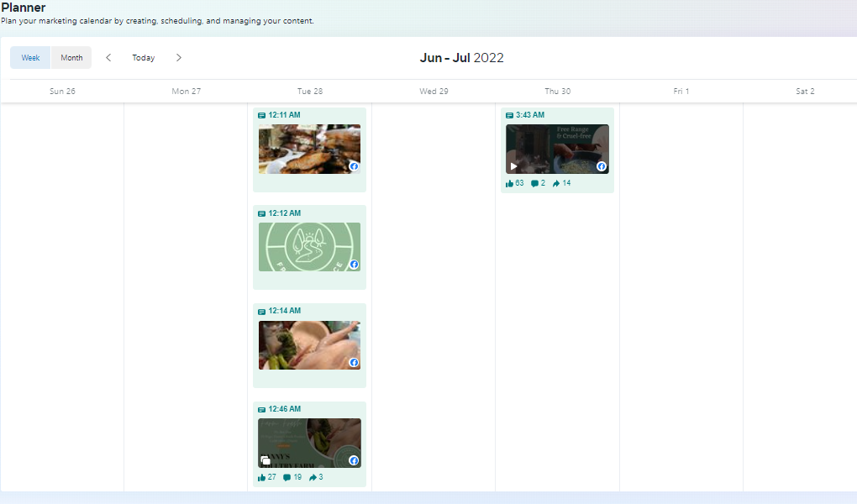Switch to the Month view tab

click(x=71, y=57)
